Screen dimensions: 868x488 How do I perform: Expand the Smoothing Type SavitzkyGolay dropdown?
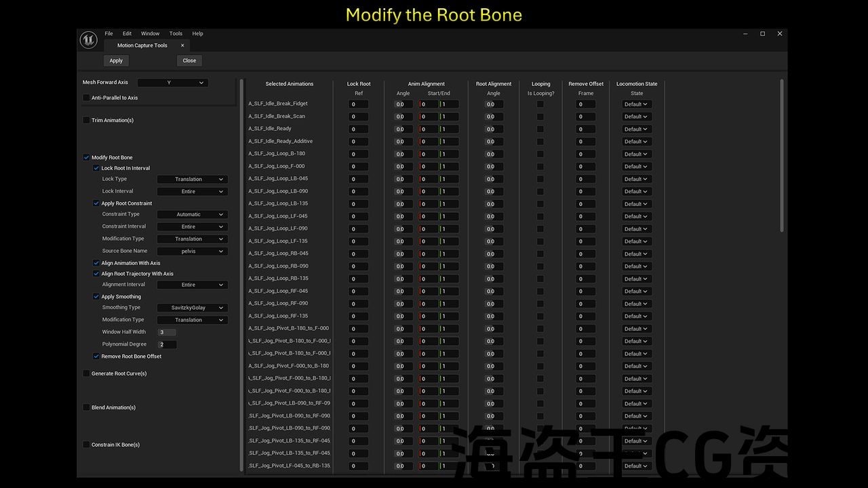pos(192,308)
